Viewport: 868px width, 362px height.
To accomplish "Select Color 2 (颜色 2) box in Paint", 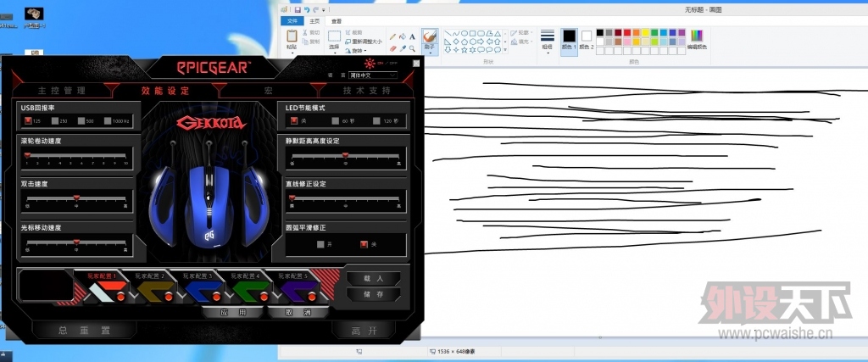I will [x=587, y=40].
